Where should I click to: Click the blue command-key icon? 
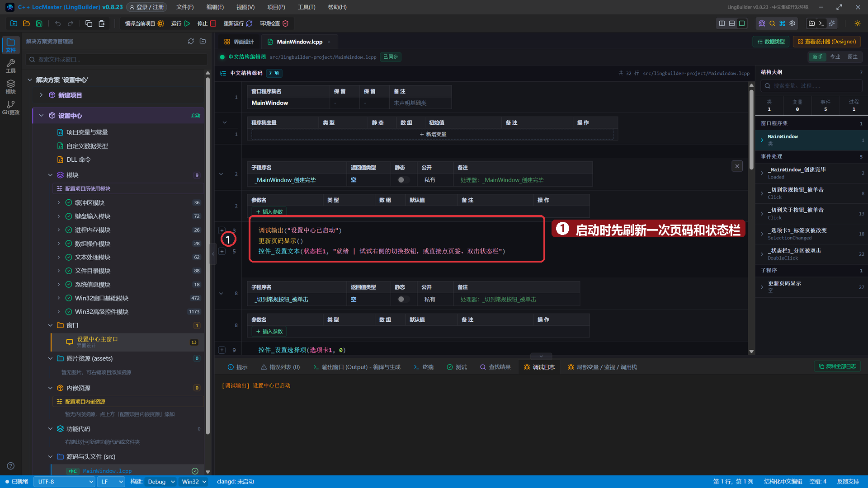click(782, 23)
